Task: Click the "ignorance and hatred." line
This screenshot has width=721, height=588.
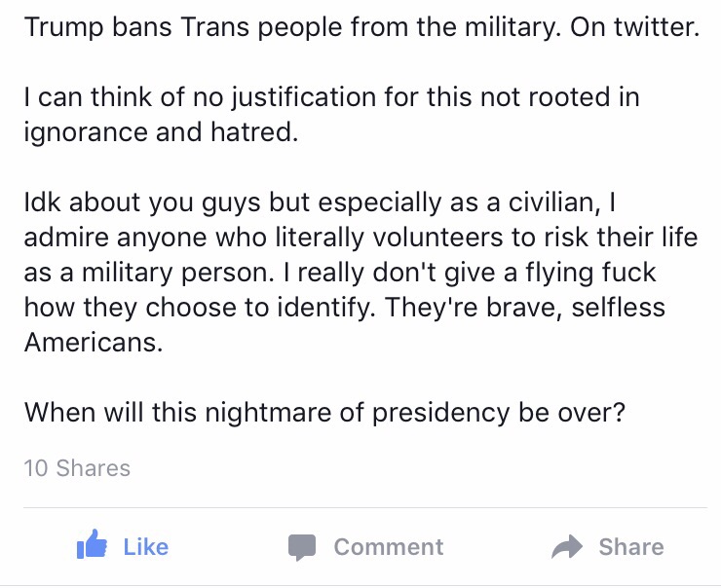Action: point(162,131)
